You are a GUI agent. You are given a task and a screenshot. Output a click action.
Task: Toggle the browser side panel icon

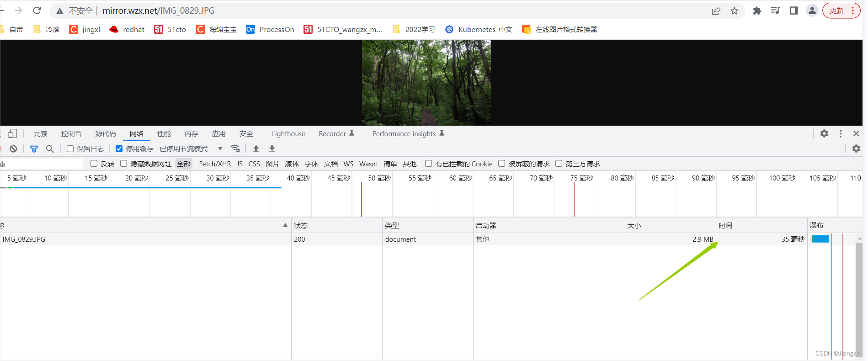794,11
